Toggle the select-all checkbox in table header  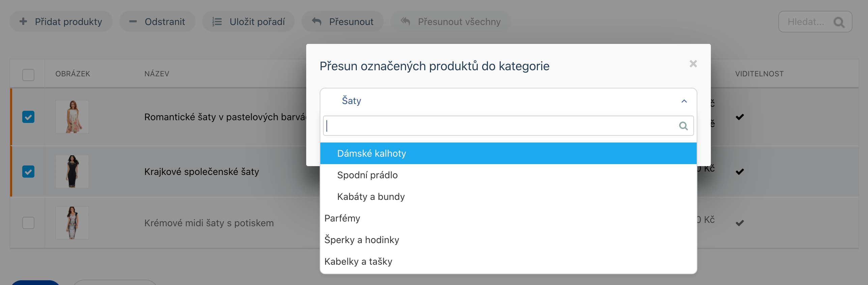pos(28,75)
